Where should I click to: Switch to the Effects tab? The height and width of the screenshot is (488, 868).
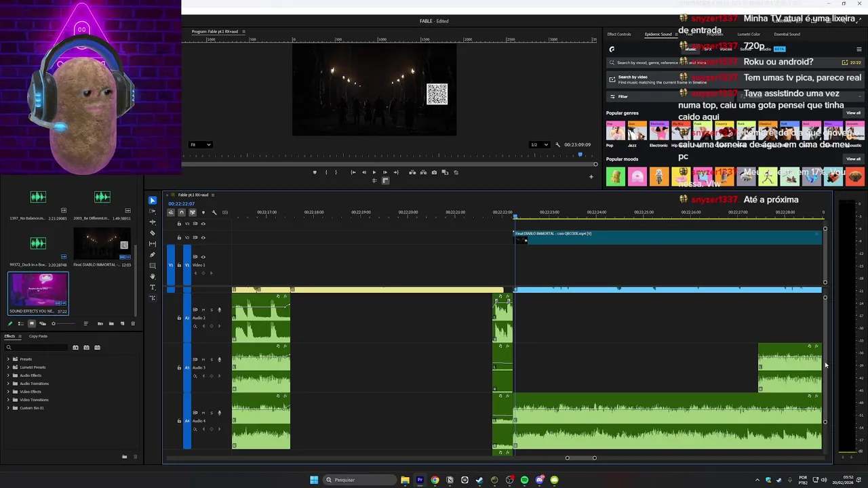click(x=9, y=336)
